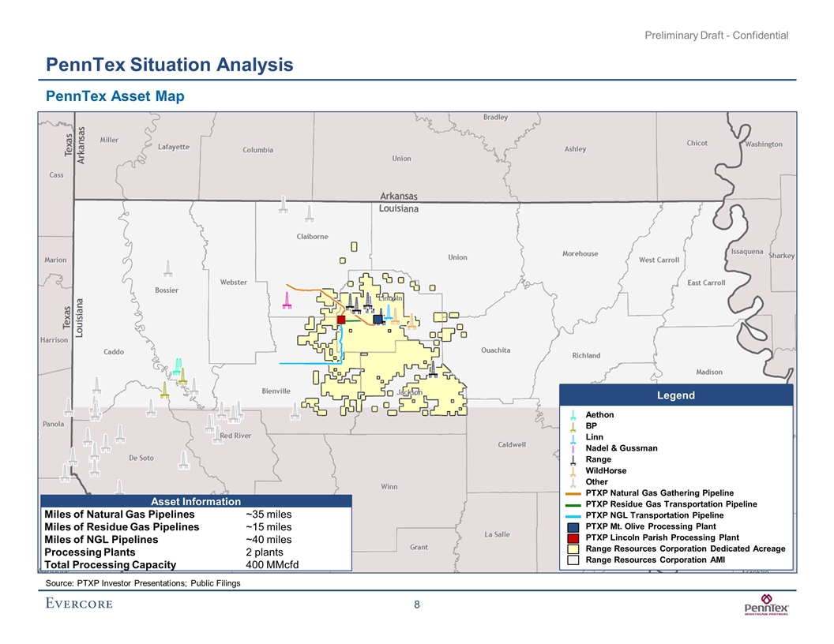834x644 pixels.
Task: Click the Richland parish label
Action: (586, 355)
